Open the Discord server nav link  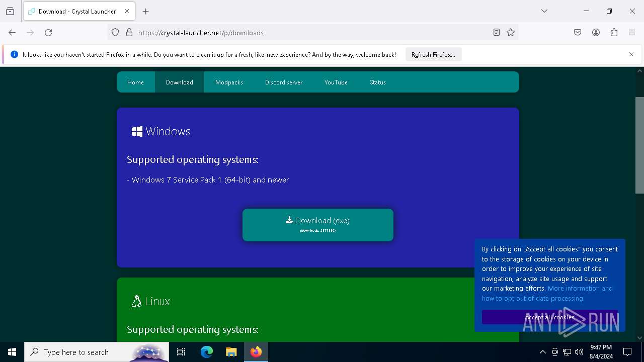pos(284,82)
